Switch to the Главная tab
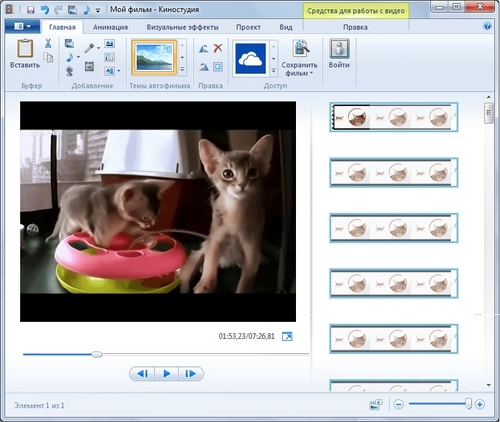The image size is (500, 422). (62, 27)
